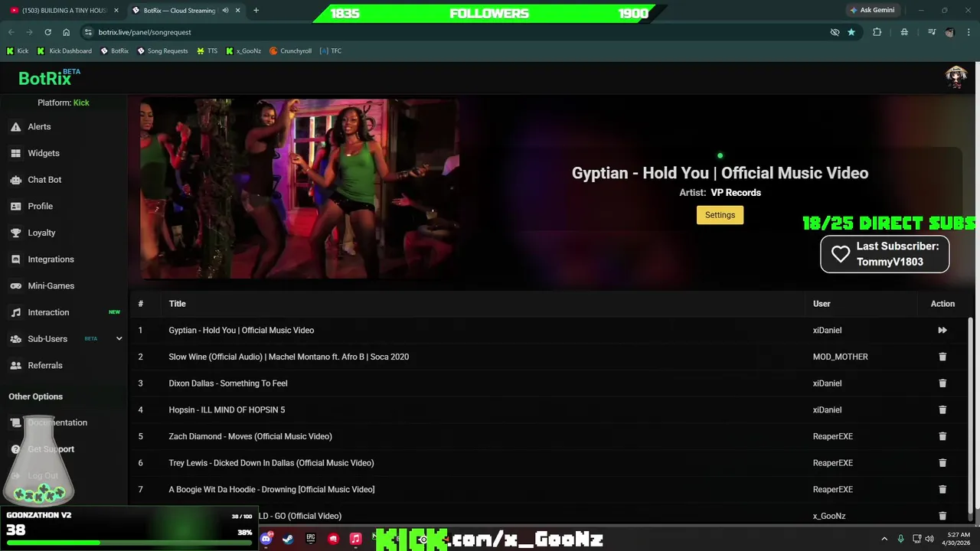This screenshot has width=980, height=551.
Task: Expand the Sub-Users chevron
Action: [119, 339]
